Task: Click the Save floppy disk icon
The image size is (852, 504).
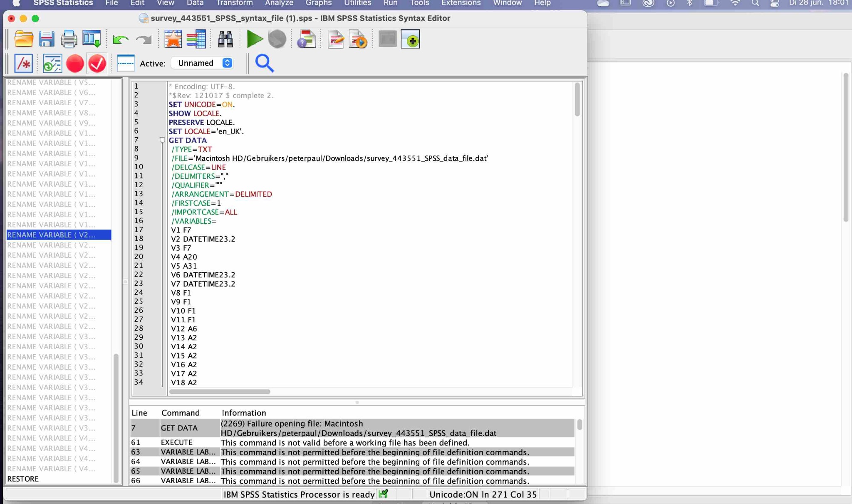Action: [47, 39]
